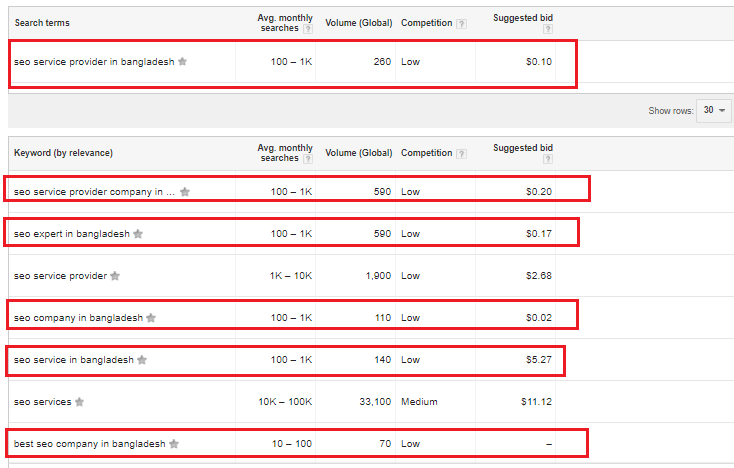The height and width of the screenshot is (468, 734).
Task: Click Avg. monthly searches help icon in Keyword table
Action: click(307, 159)
